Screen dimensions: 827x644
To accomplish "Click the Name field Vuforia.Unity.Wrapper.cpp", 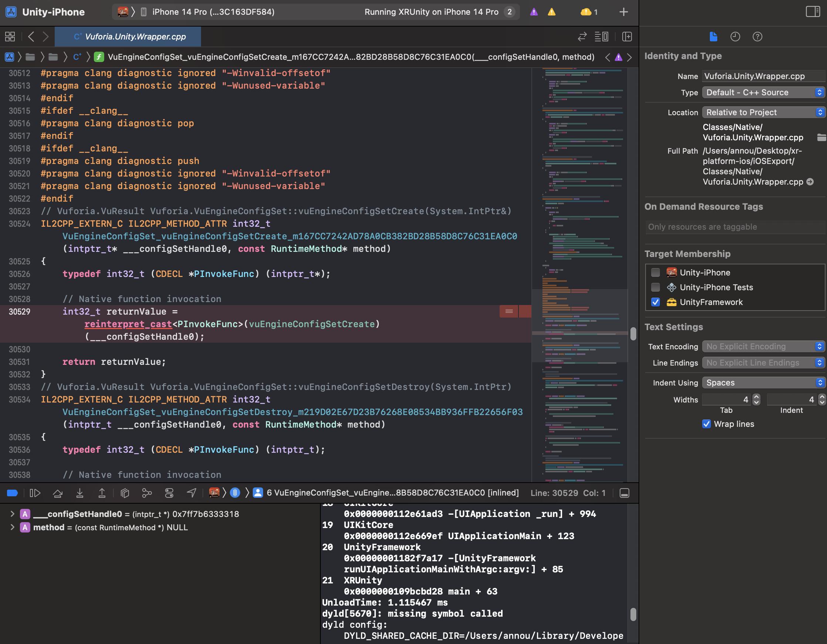I will coord(763,76).
